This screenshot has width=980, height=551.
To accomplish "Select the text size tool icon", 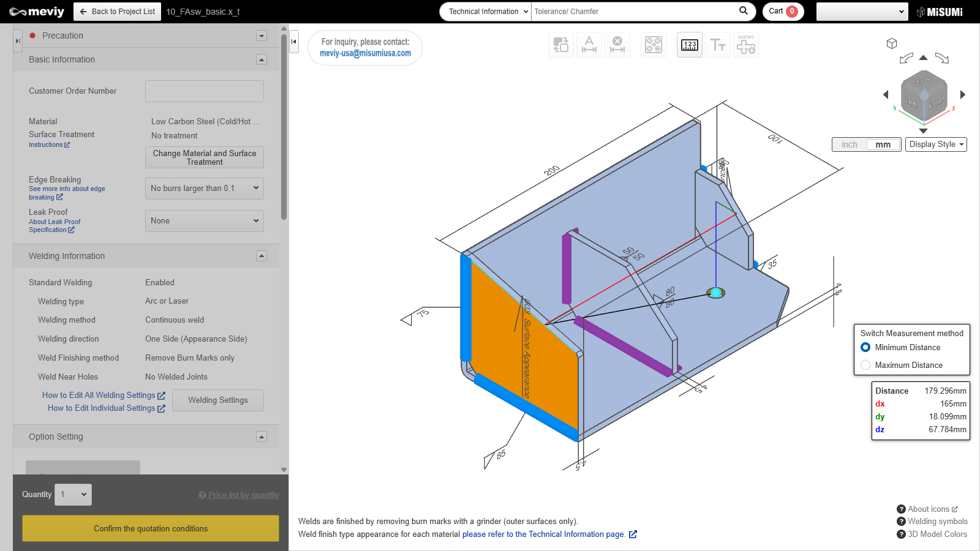I will (718, 45).
